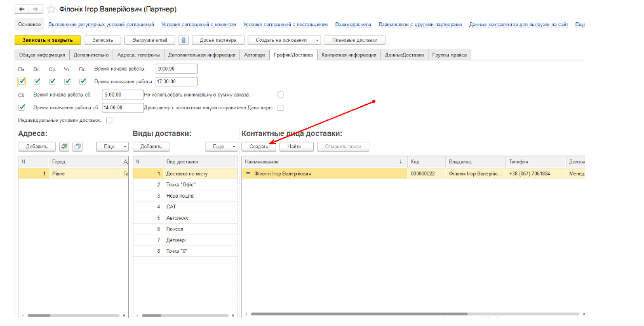Toggle the Monday (Пн.) working day checkbox

22,81
